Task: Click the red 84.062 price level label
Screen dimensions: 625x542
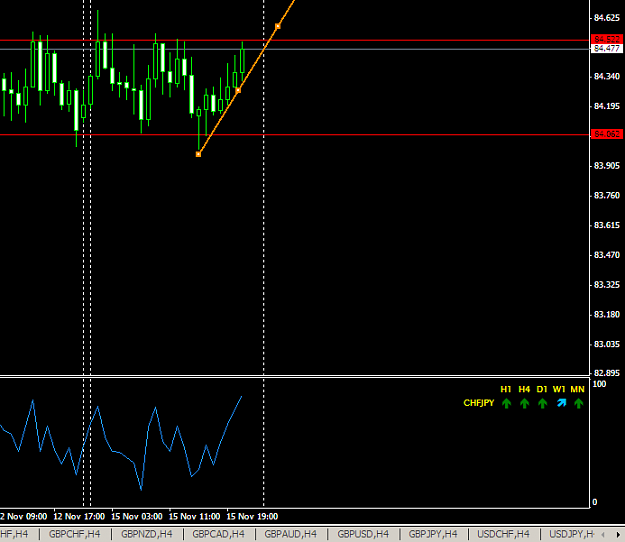Action: (x=606, y=134)
